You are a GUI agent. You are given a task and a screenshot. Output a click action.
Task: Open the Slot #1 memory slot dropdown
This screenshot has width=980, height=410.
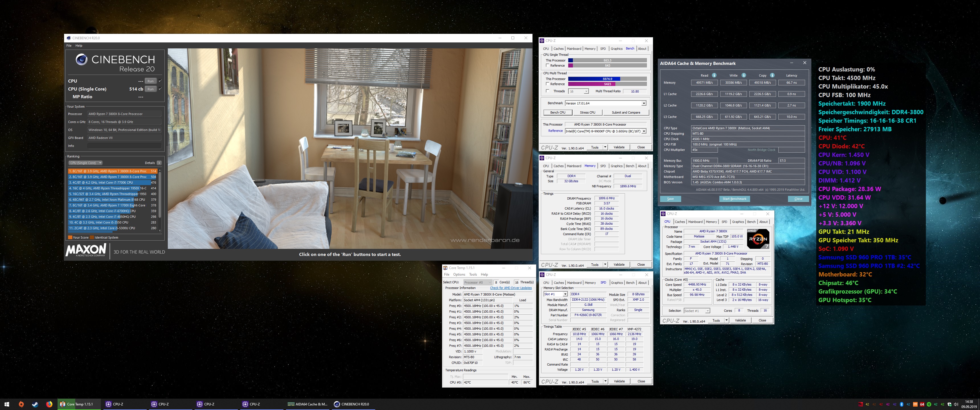565,294
